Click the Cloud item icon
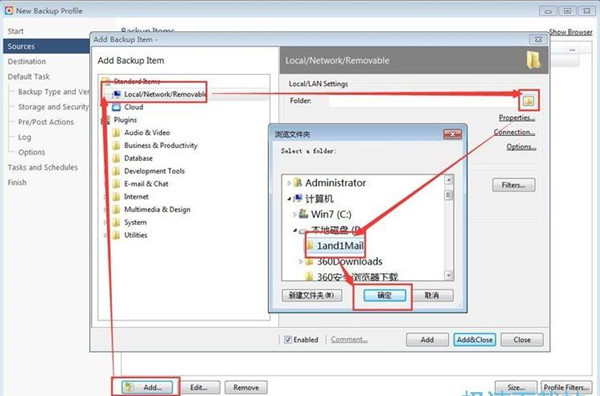The width and height of the screenshot is (600, 396). pos(116,107)
